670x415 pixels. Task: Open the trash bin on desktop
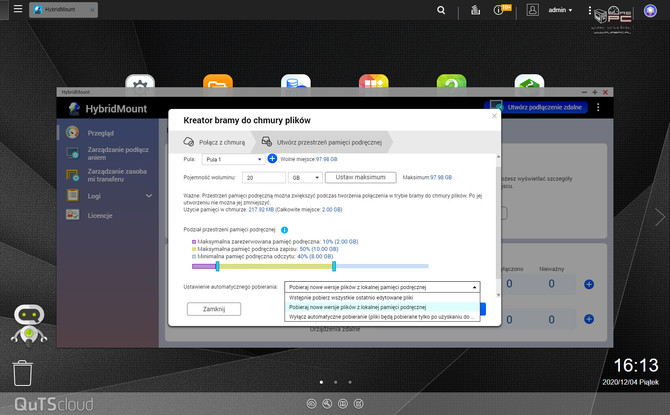(22, 373)
